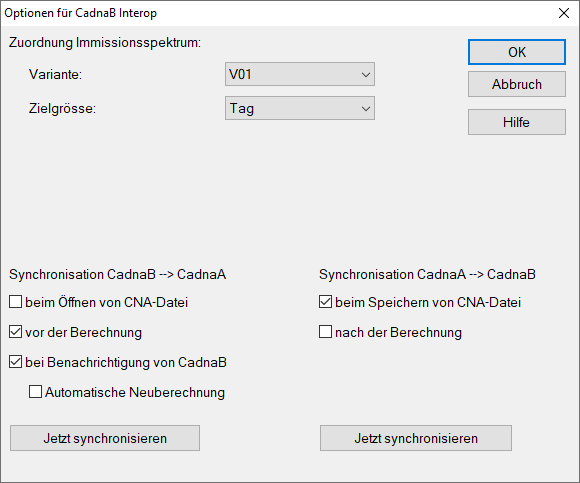Viewport: 580px width, 483px height.
Task: Click 'Jetzt synchronisieren' under CadnaB --> CadnaA
Action: [105, 438]
